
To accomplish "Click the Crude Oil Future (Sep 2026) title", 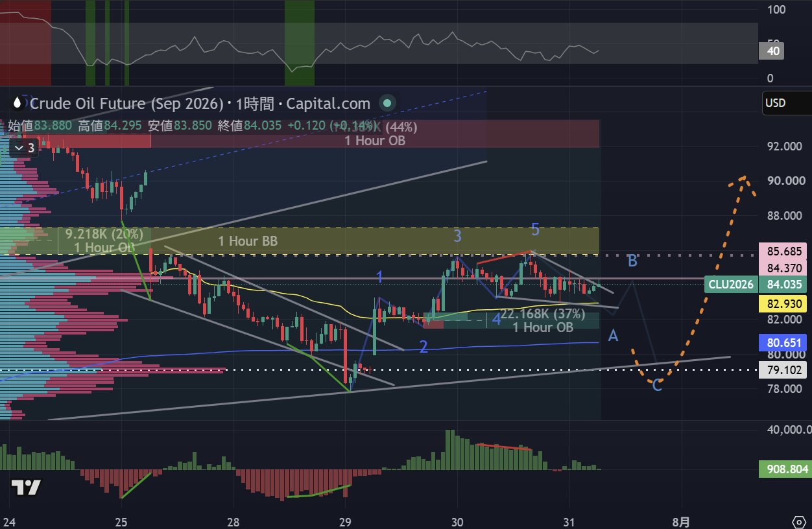I will click(128, 103).
